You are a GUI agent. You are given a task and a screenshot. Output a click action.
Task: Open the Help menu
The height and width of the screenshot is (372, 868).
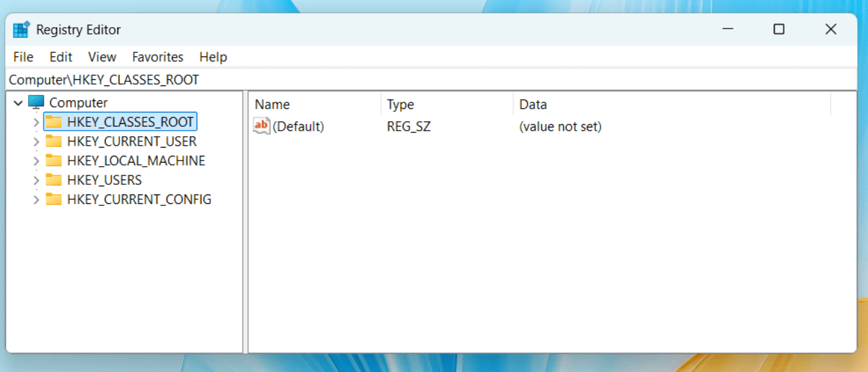click(213, 57)
